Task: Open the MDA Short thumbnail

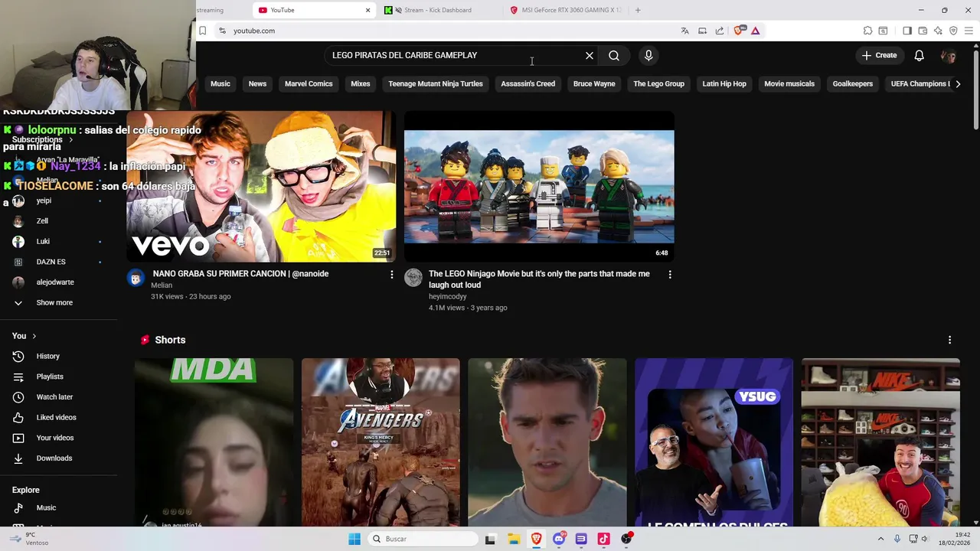Action: (214, 442)
